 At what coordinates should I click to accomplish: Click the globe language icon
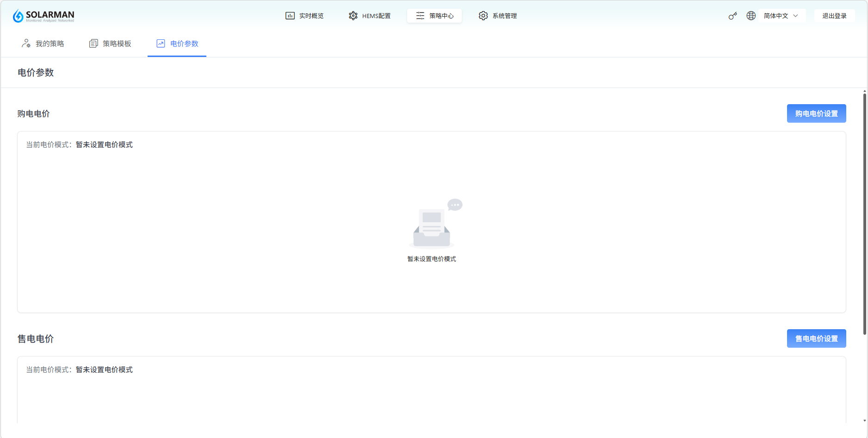pyautogui.click(x=751, y=16)
